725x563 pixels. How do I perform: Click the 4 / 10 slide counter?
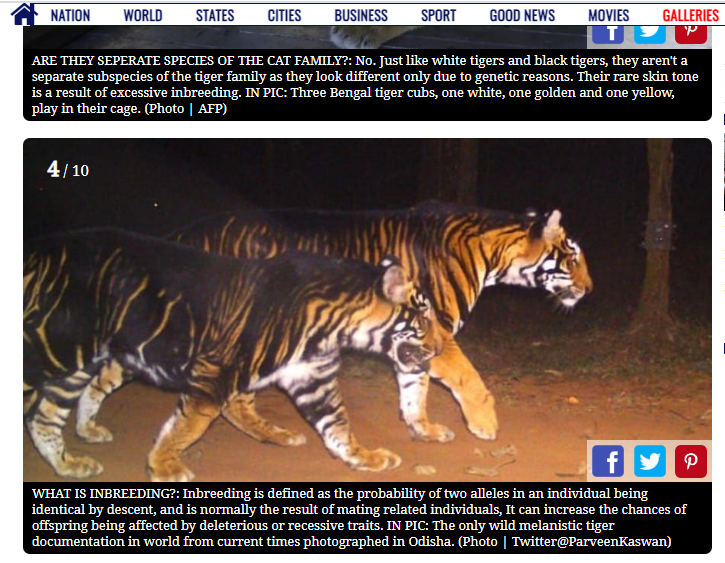pos(68,170)
